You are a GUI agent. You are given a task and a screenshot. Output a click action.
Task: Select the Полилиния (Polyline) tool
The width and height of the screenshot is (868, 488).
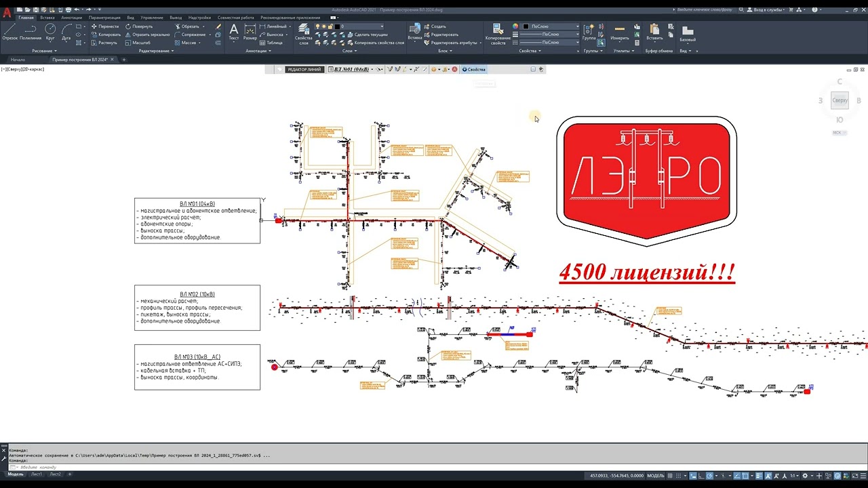31,31
